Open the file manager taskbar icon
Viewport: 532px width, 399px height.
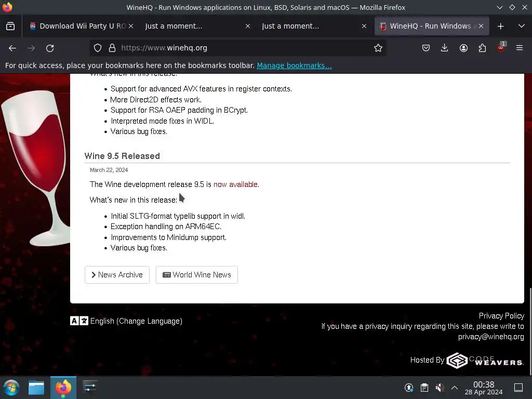pyautogui.click(x=36, y=388)
